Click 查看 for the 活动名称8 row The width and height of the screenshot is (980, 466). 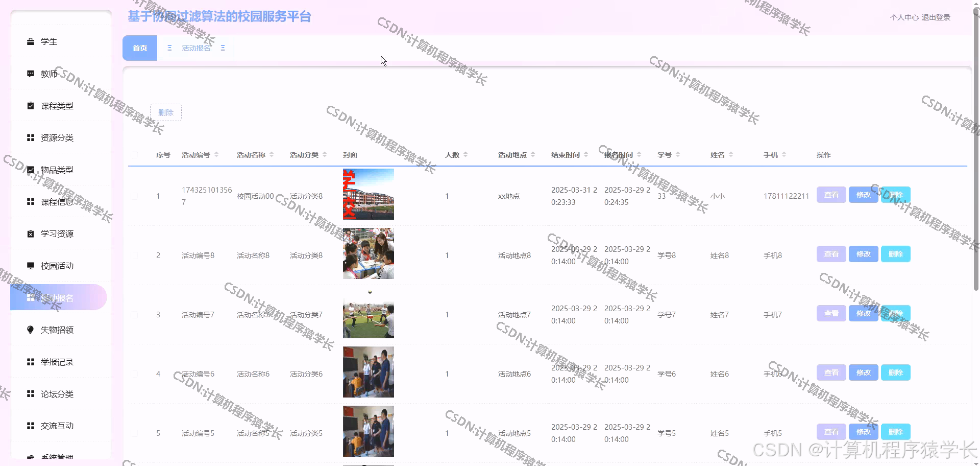coord(831,254)
